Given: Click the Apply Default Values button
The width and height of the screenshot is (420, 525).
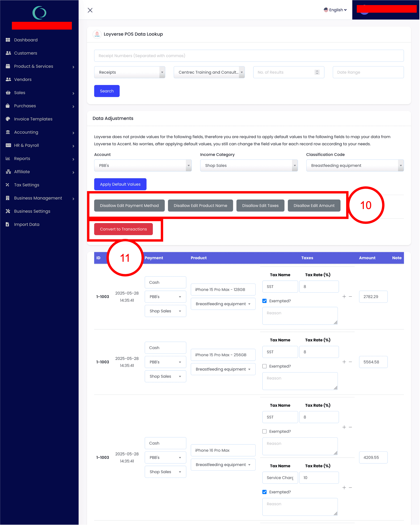Looking at the screenshot, I should tap(120, 184).
